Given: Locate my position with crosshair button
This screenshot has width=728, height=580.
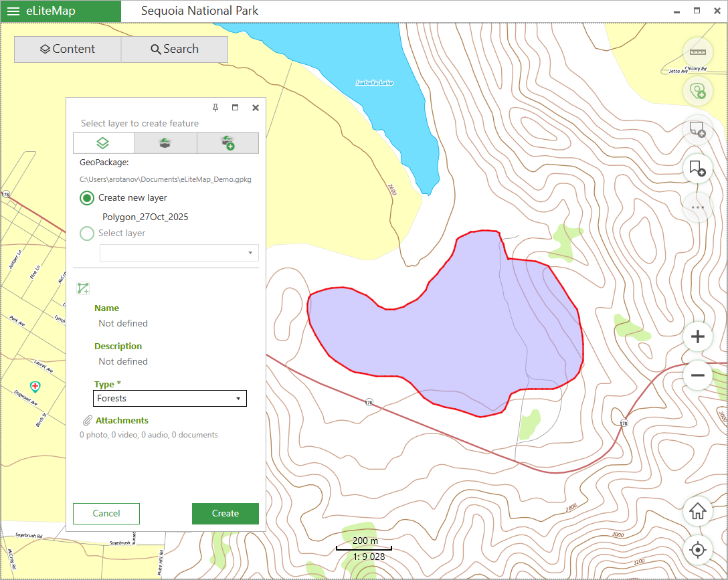Looking at the screenshot, I should pos(697,550).
